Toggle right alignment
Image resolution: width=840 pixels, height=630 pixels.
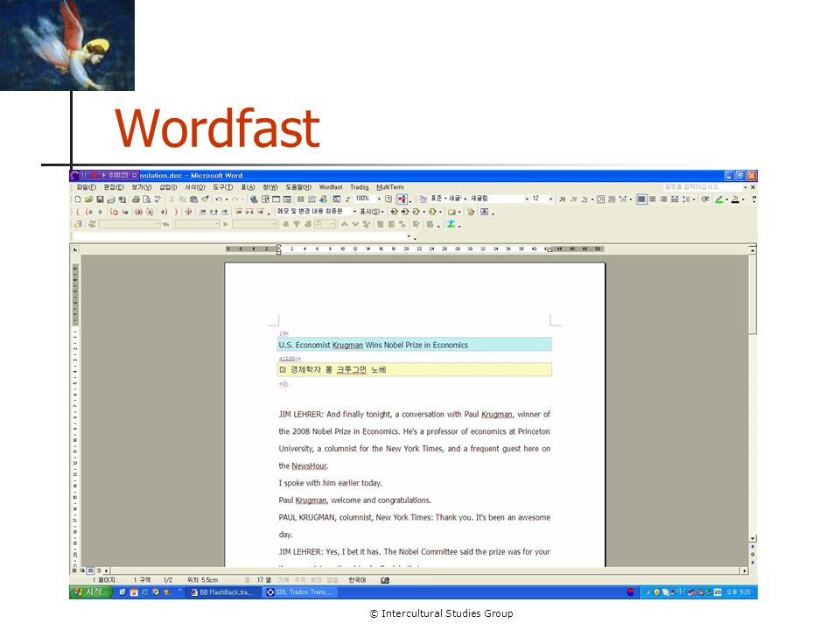[663, 199]
